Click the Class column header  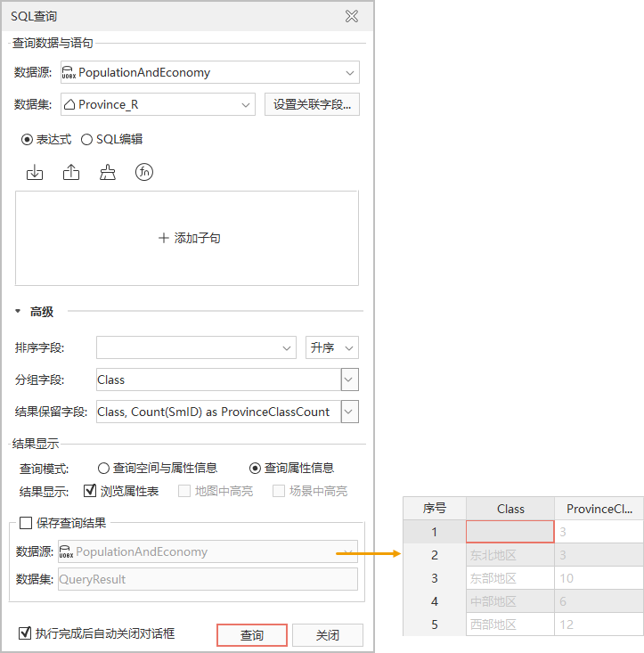click(510, 509)
